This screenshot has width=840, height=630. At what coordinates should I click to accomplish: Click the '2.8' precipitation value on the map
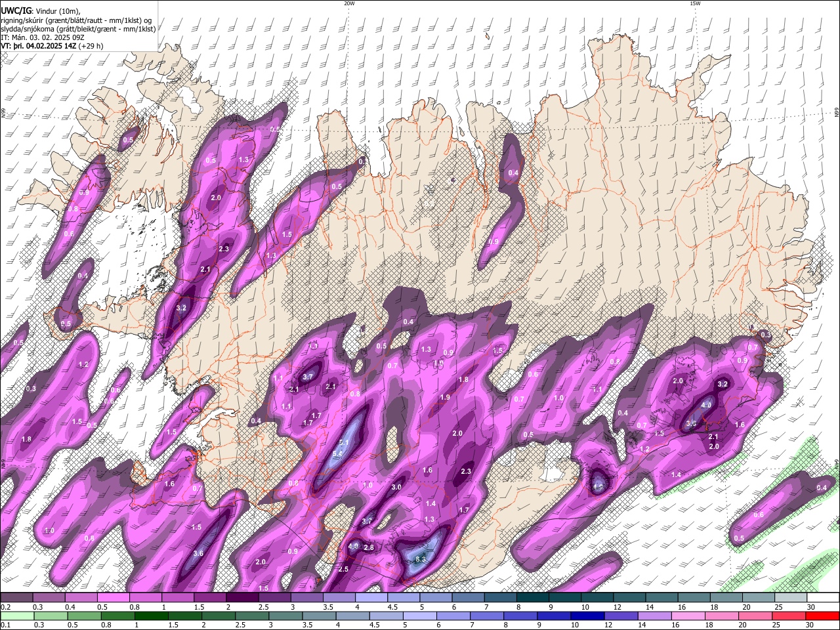[x=369, y=547]
